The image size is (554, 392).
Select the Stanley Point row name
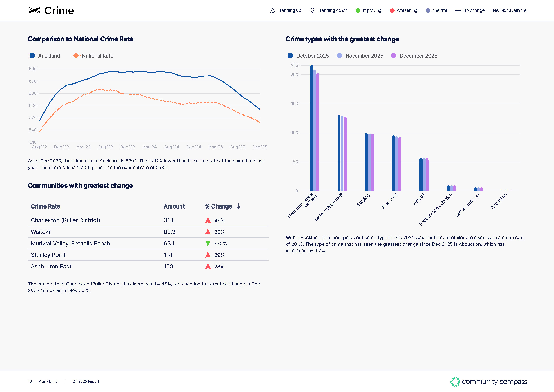click(48, 255)
